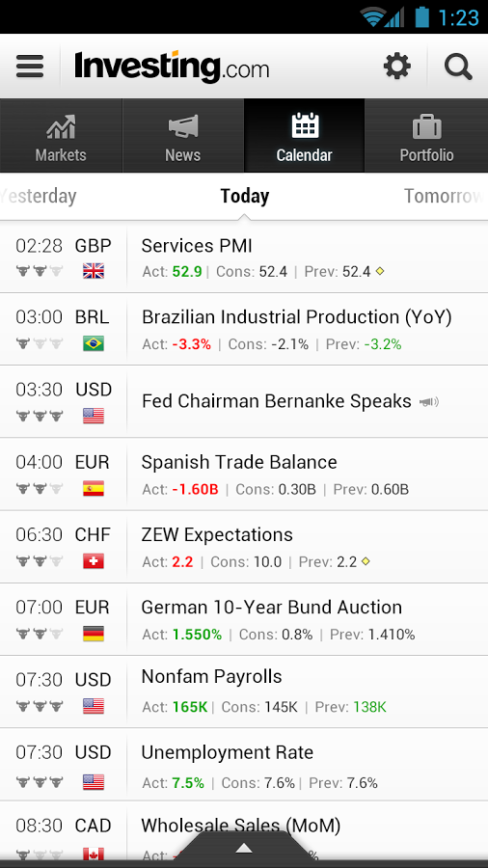Open the Portfolio briefcase icon

426,126
